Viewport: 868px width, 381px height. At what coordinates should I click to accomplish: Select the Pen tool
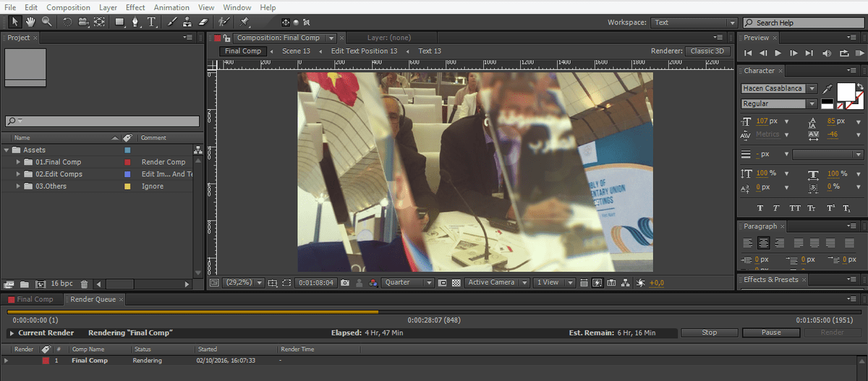(x=135, y=22)
